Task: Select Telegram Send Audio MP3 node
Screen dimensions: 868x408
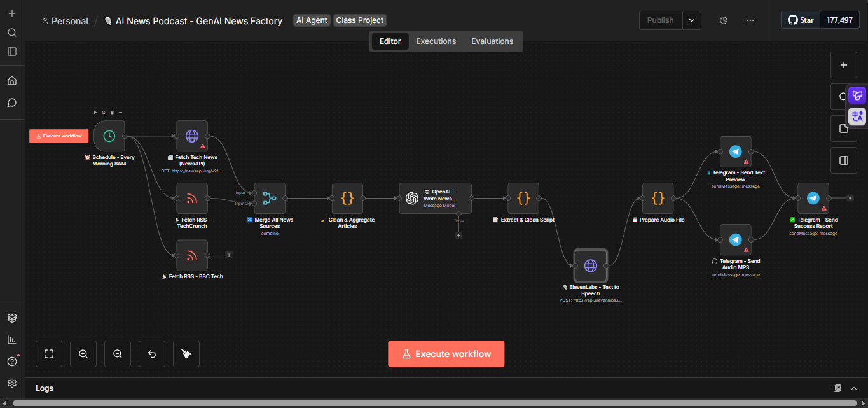Action: (736, 240)
